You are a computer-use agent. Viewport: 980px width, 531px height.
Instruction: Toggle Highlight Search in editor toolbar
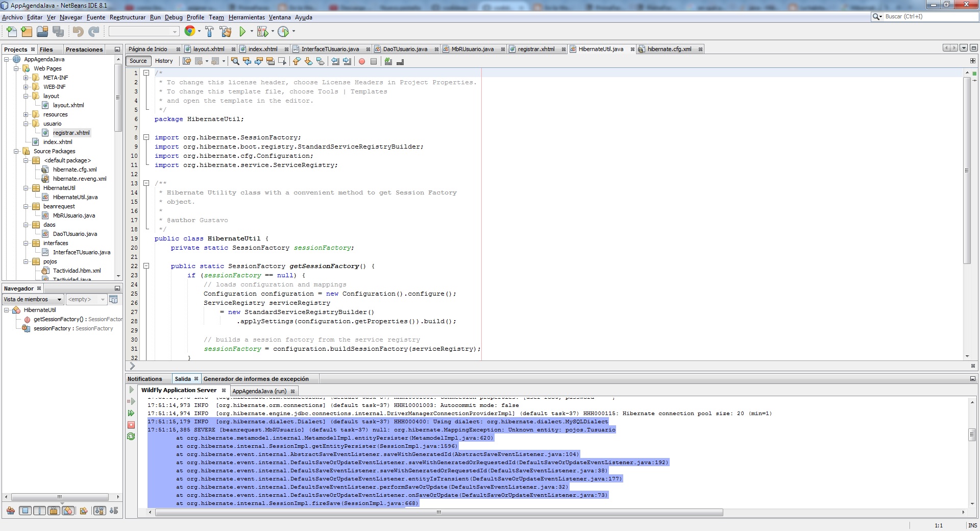(271, 61)
